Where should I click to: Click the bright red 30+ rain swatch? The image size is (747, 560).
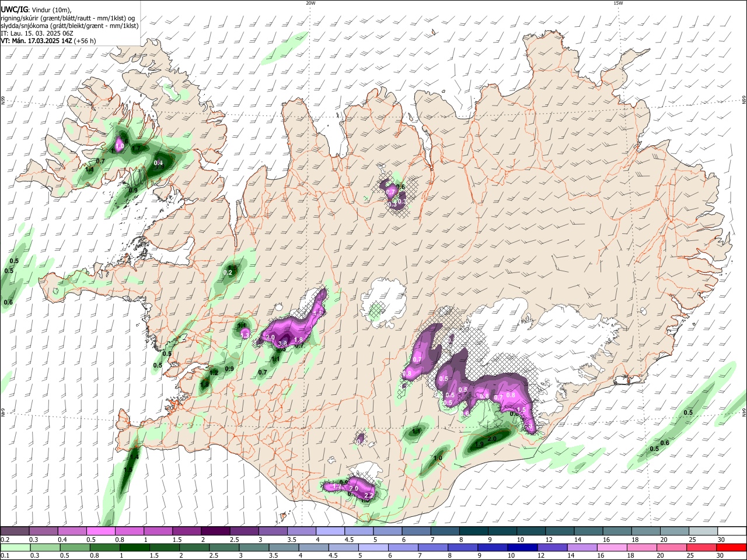(731, 547)
